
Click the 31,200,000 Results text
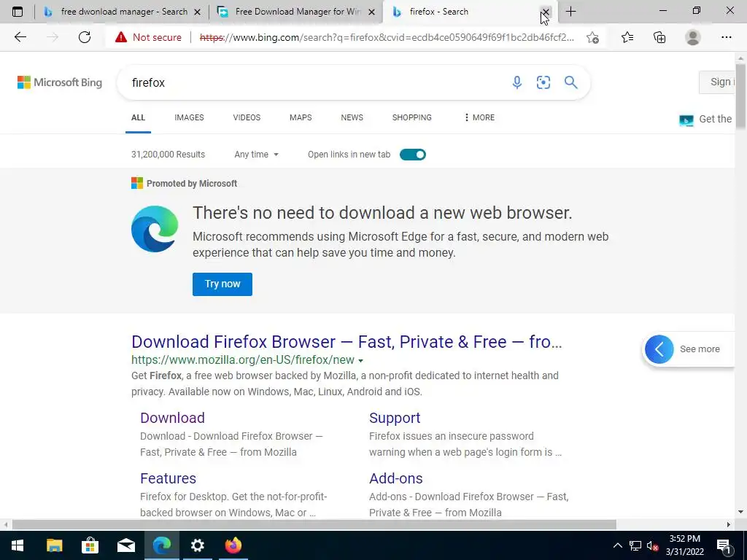(x=169, y=155)
